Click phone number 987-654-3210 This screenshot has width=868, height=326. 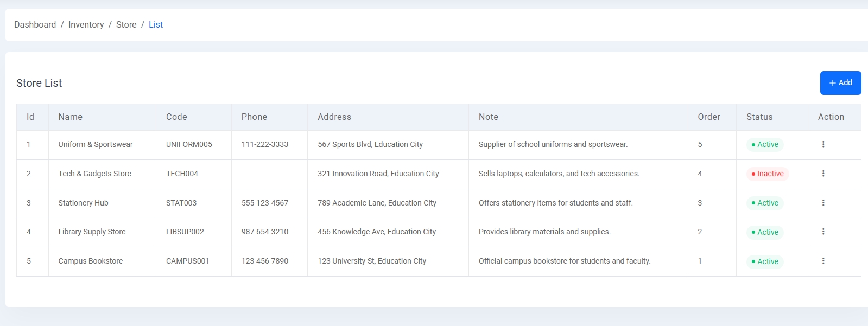tap(264, 232)
